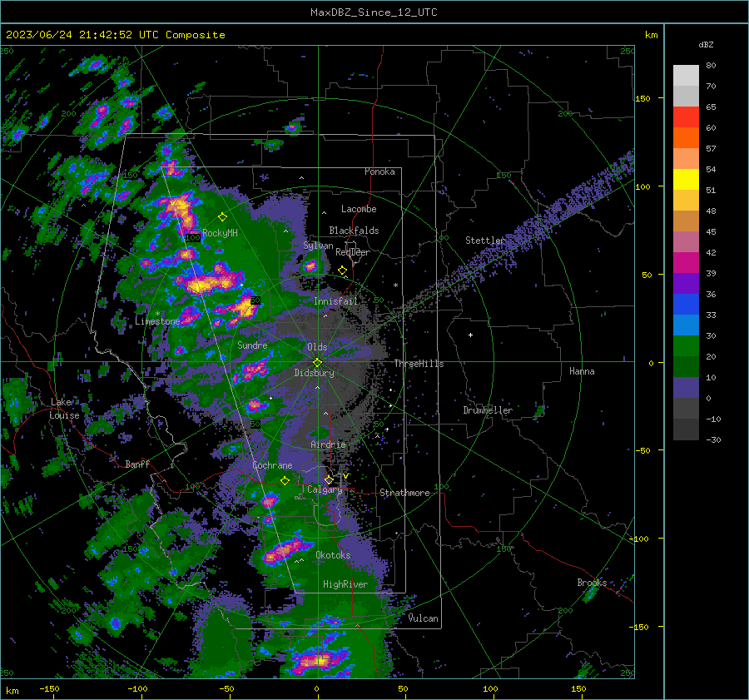Click the white plus marker east of ThreeHills

pyautogui.click(x=470, y=335)
